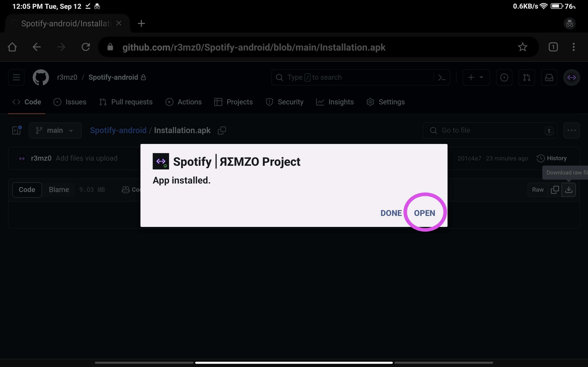Click the browser home icon
Viewport: 588px width, 367px height.
coord(12,47)
